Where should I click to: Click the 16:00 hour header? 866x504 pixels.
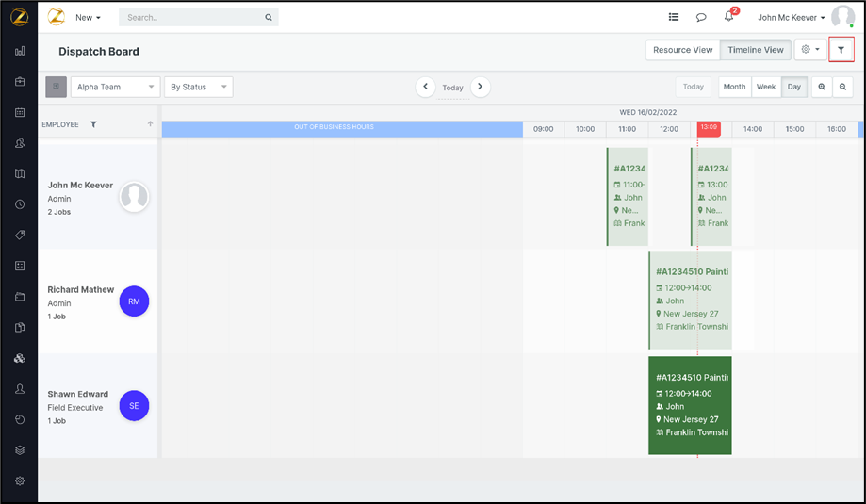[837, 129]
